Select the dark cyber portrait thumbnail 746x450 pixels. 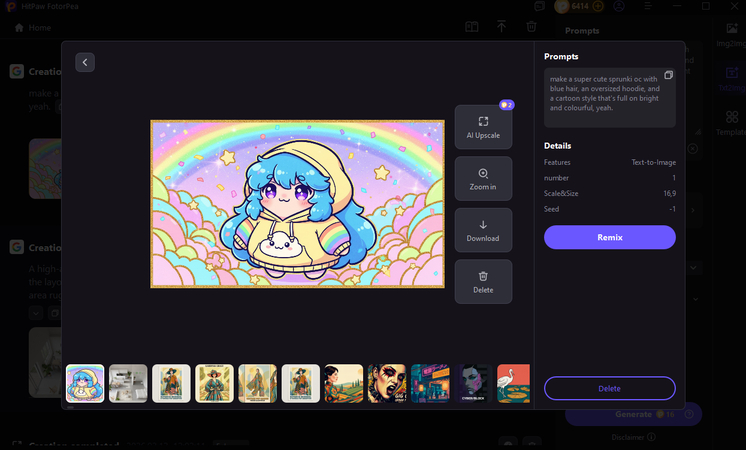point(473,383)
